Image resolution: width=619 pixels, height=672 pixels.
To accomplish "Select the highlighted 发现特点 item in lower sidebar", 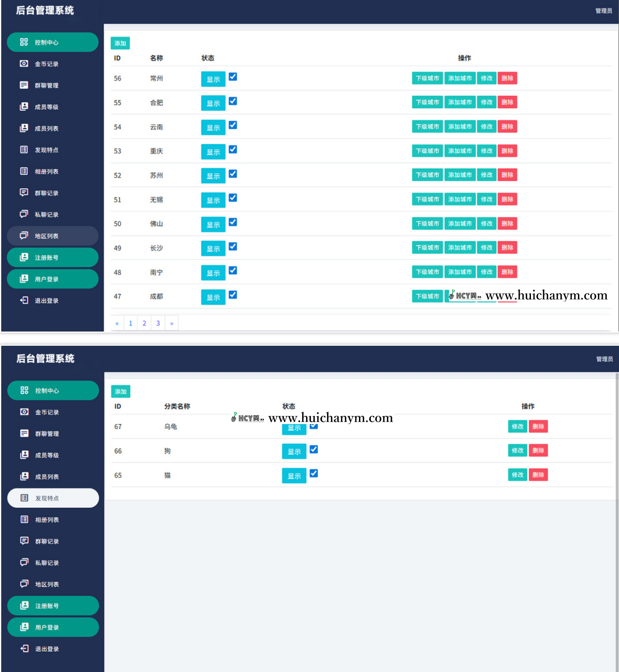I will coord(53,498).
